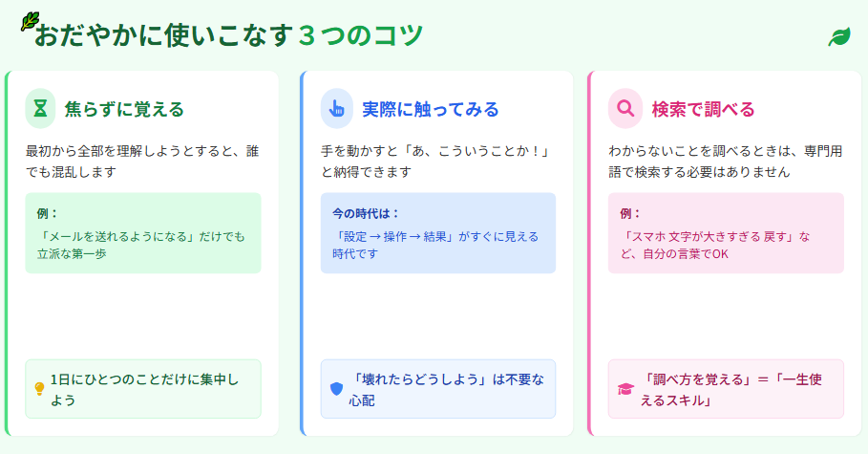This screenshot has height=454, width=868.
Task: Click the pink 例 box about スマホ 文字
Action: 726,233
